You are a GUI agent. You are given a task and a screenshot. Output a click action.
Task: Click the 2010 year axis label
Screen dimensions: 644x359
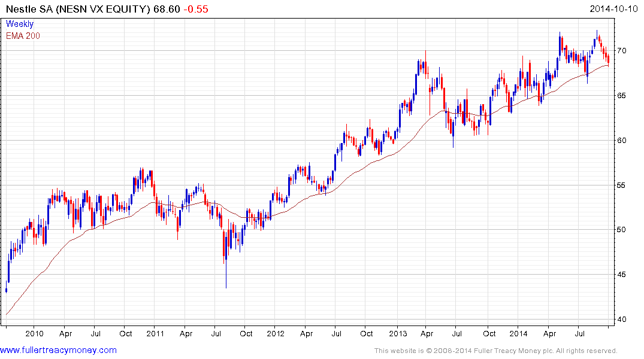pyautogui.click(x=34, y=333)
